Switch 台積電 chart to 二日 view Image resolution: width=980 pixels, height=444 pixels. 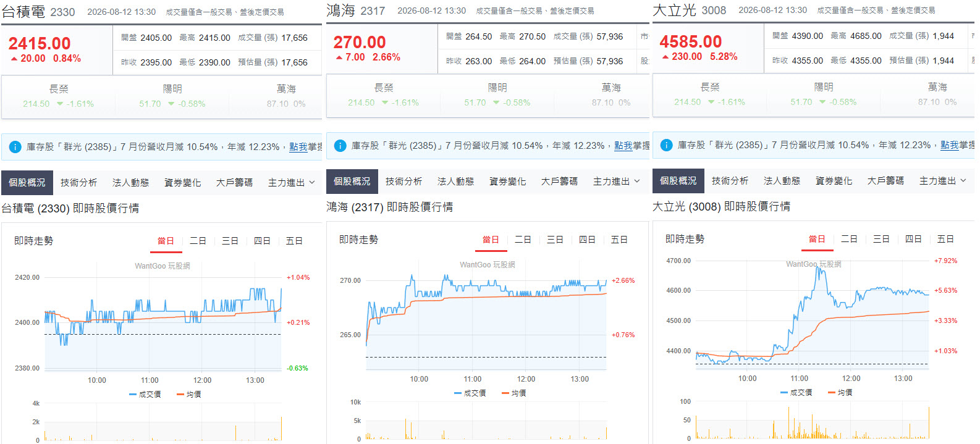[198, 241]
